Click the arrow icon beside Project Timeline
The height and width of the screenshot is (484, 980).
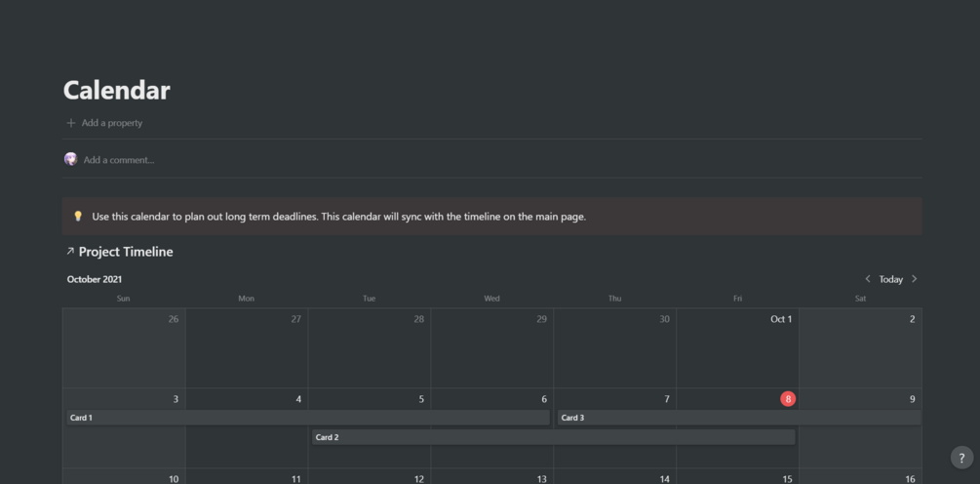click(70, 252)
